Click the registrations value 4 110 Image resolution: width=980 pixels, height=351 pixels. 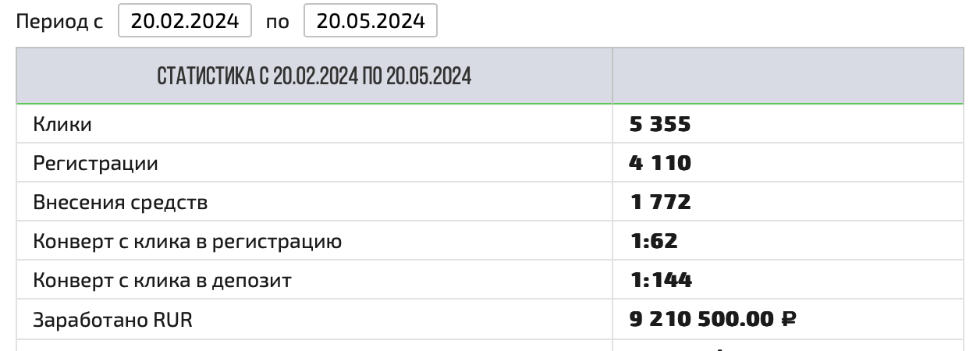coord(660,163)
